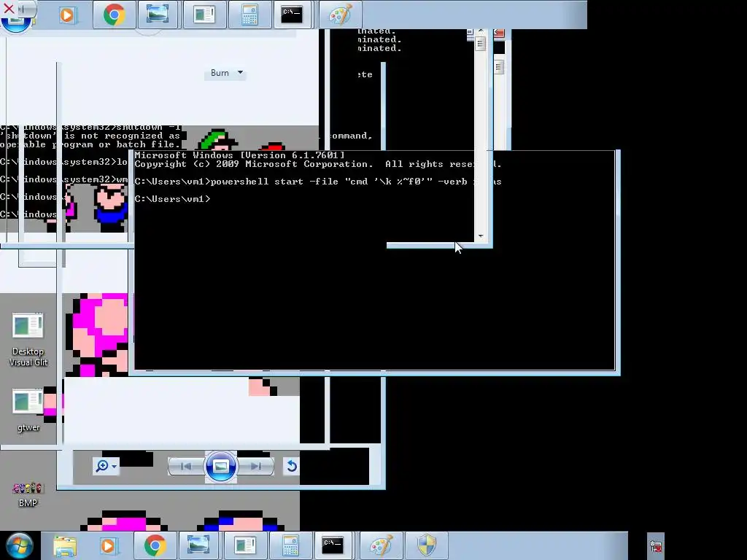This screenshot has width=747, height=560.
Task: Select the gtwer desktop icon
Action: pyautogui.click(x=28, y=411)
